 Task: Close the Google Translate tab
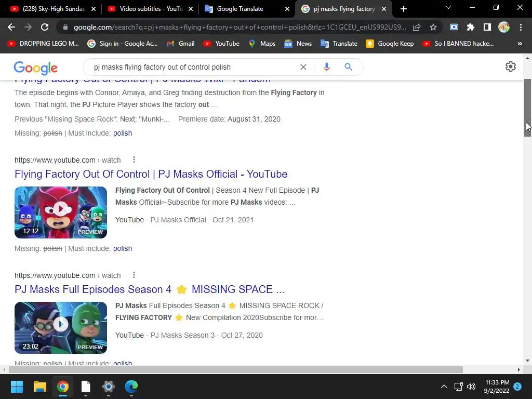[287, 9]
